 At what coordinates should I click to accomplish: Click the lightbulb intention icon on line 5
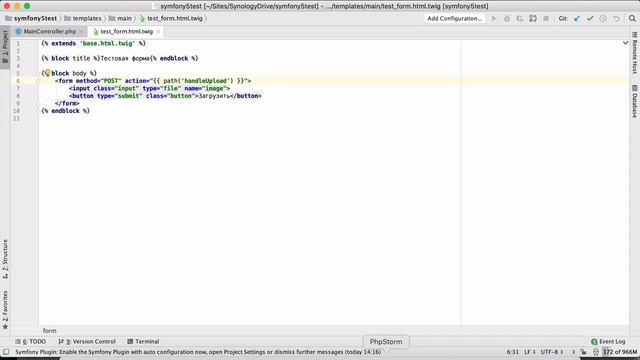click(47, 73)
